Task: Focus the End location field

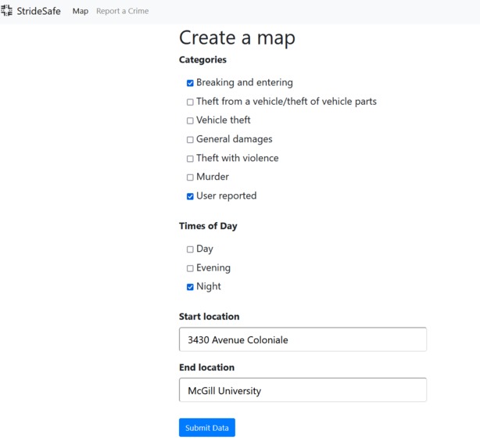Action: point(303,390)
